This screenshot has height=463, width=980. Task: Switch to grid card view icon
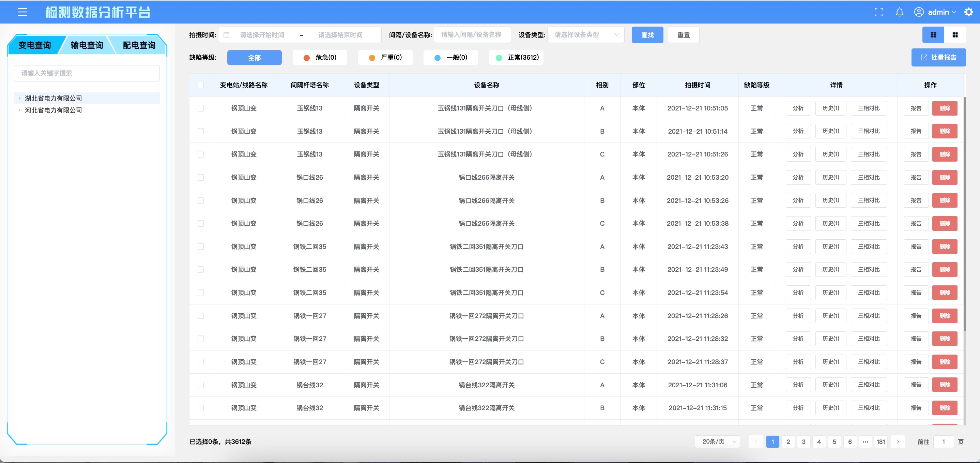click(955, 35)
